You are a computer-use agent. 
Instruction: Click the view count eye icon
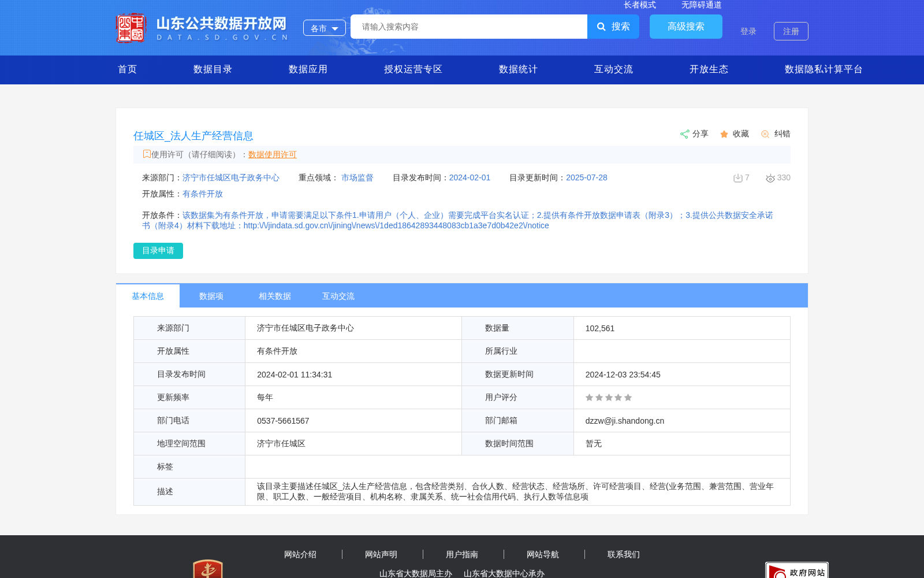click(x=770, y=178)
